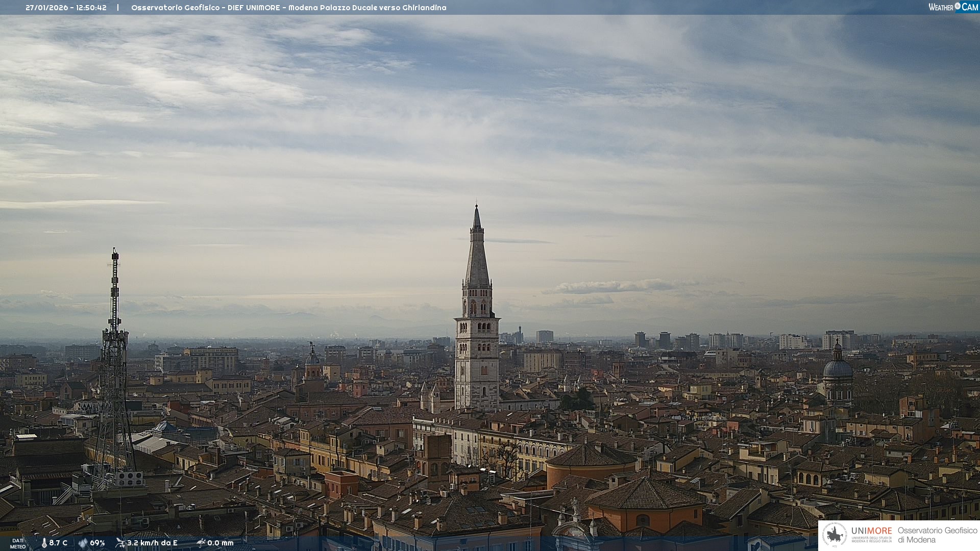This screenshot has height=551, width=980.
Task: Click the 8.7 C temperature reading
Action: pos(58,543)
